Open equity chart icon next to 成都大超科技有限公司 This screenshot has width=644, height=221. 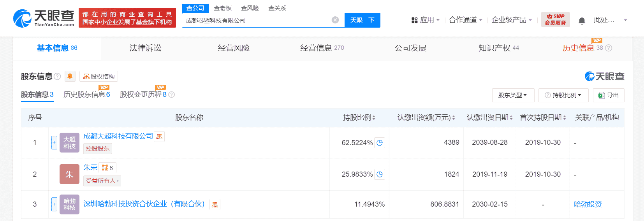[159, 137]
